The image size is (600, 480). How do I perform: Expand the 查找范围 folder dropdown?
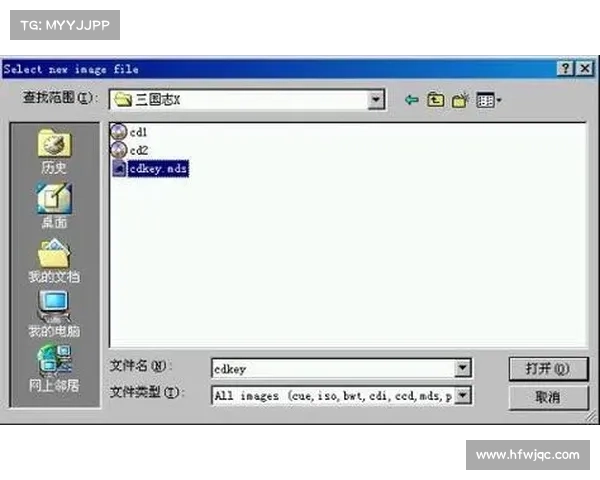click(x=376, y=99)
